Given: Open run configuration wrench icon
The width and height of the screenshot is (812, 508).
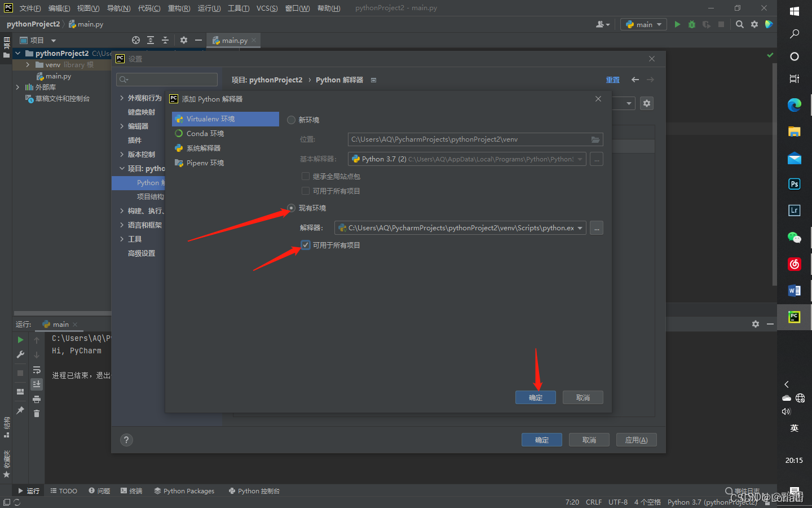Looking at the screenshot, I should [x=20, y=354].
